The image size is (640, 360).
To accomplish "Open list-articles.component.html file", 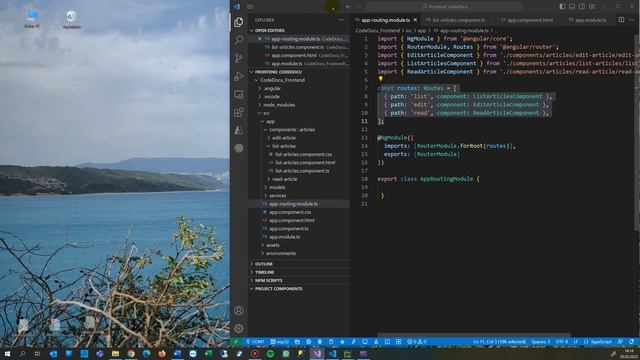I will coord(299,162).
